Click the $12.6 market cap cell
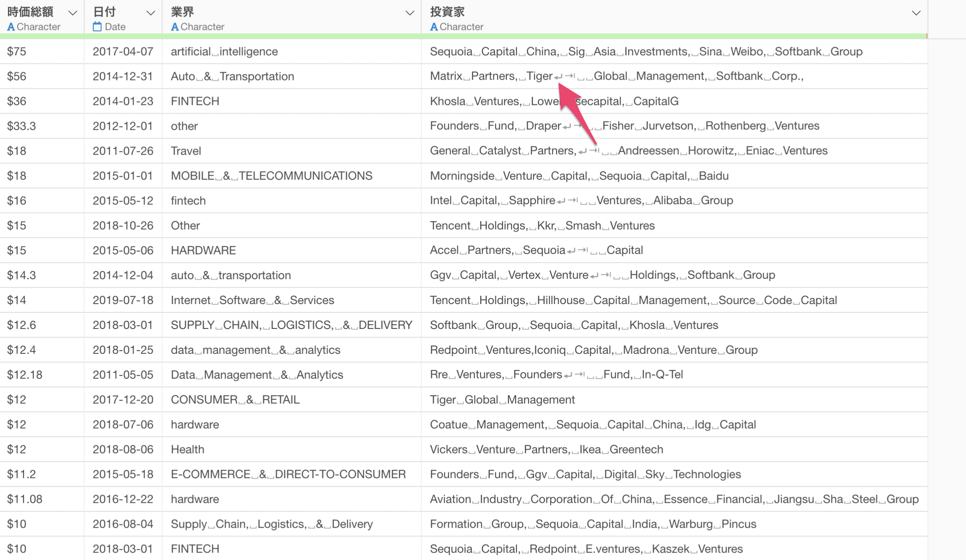Image resolution: width=966 pixels, height=560 pixels. (x=42, y=325)
